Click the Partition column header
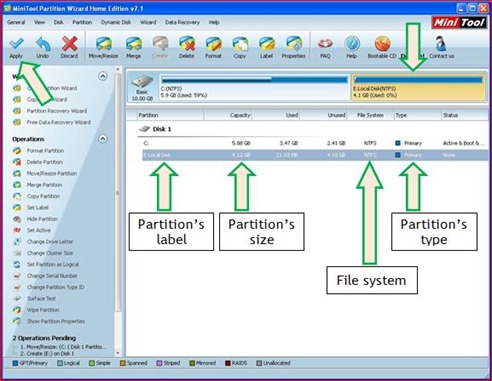Screen dimensions: 492x381 tap(170, 115)
